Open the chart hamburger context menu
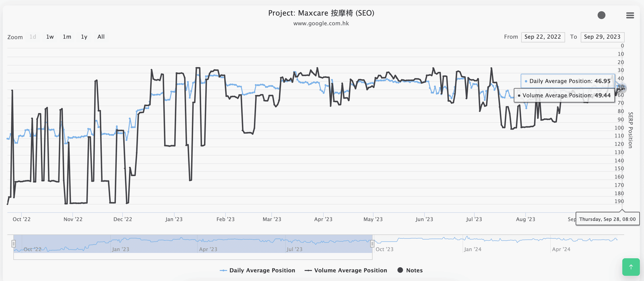Viewport: 644px width, 281px height. tap(630, 15)
